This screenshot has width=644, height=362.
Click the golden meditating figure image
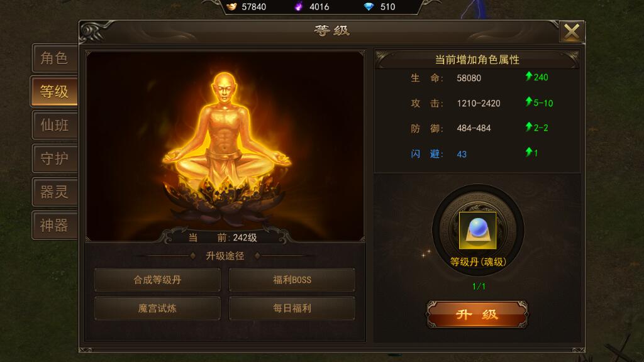pyautogui.click(x=226, y=146)
